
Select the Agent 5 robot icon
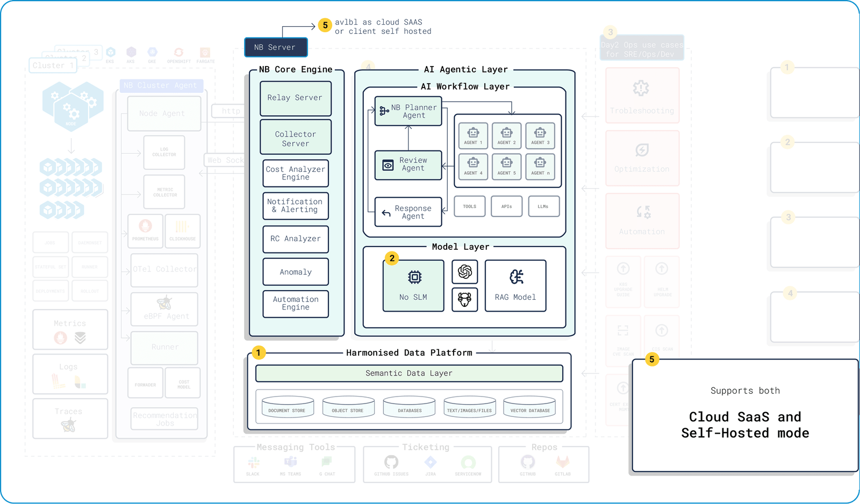[x=506, y=163]
